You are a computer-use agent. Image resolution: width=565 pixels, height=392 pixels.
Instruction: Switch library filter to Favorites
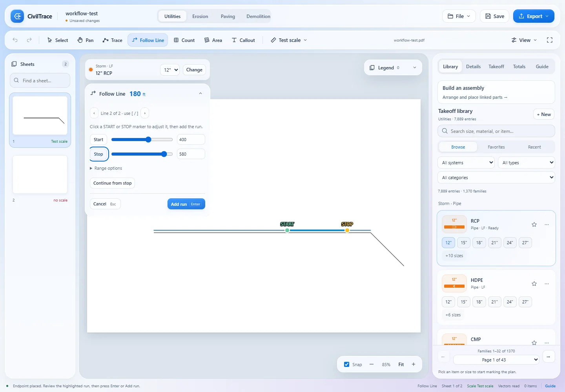[x=496, y=147]
